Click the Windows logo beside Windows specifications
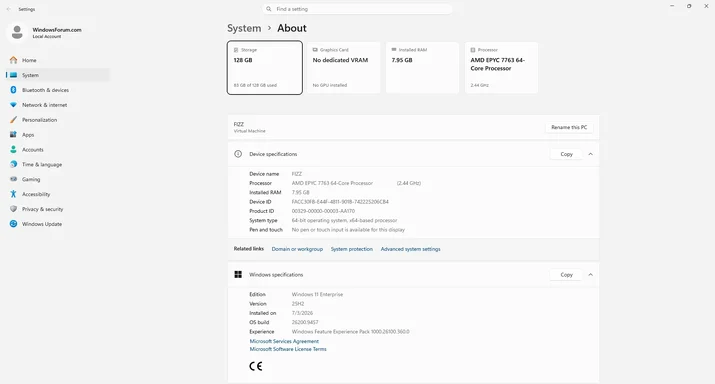The width and height of the screenshot is (715, 384). pyautogui.click(x=238, y=275)
